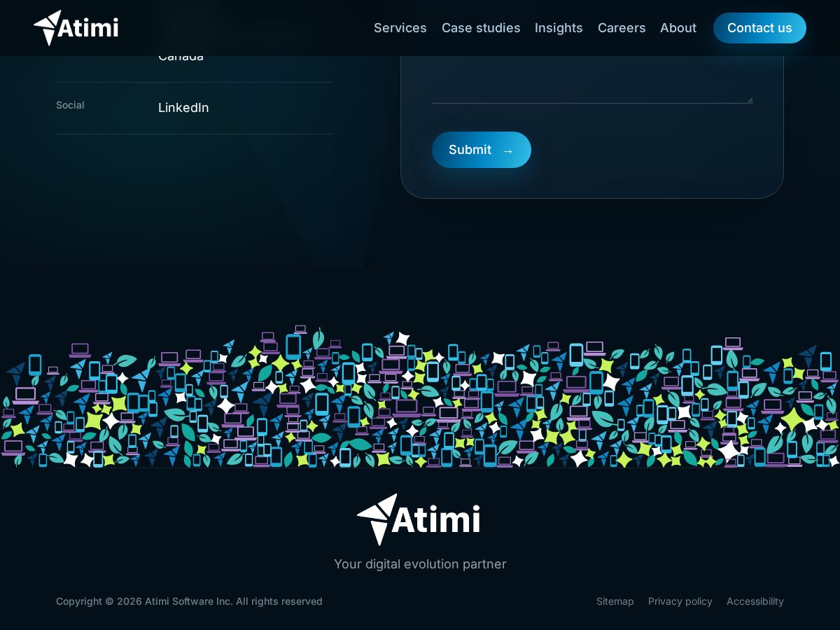Open the Sitemap link
The height and width of the screenshot is (630, 840).
point(615,601)
